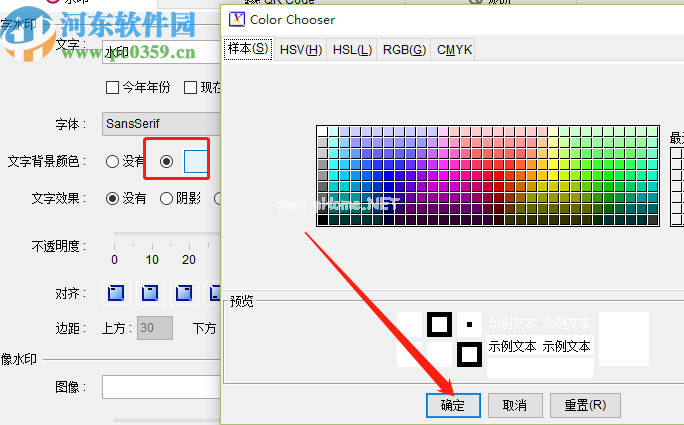Select the 阴影 text effect option

tap(167, 198)
